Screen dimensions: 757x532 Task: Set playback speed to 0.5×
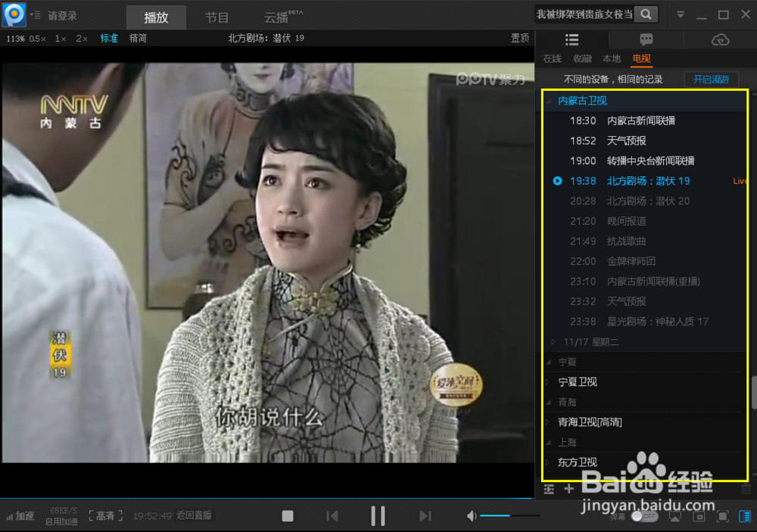(37, 39)
